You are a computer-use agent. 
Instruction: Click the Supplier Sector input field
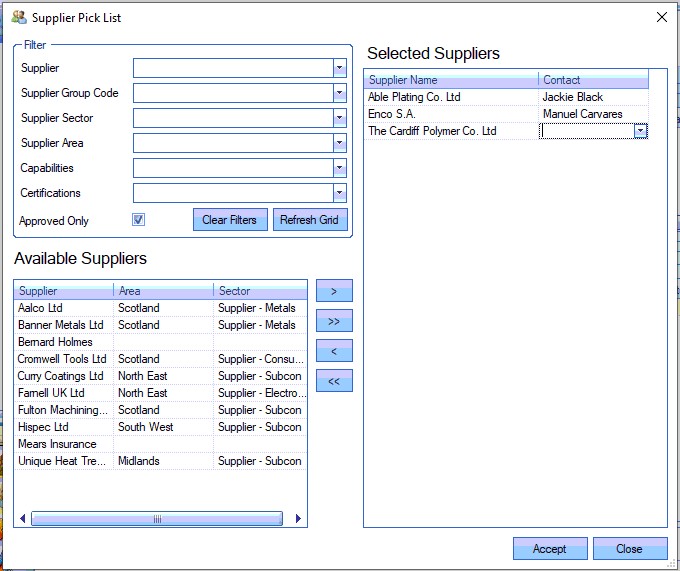pos(233,118)
